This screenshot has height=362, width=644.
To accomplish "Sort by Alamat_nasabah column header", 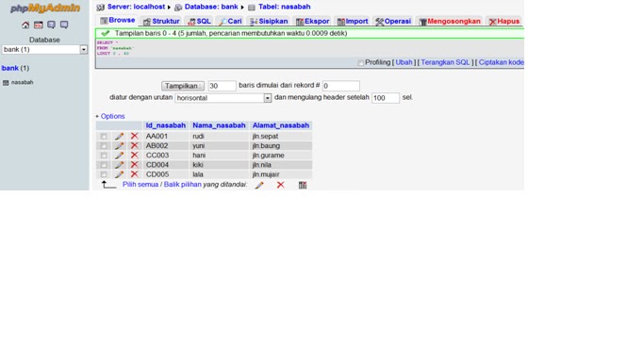I will click(x=281, y=125).
